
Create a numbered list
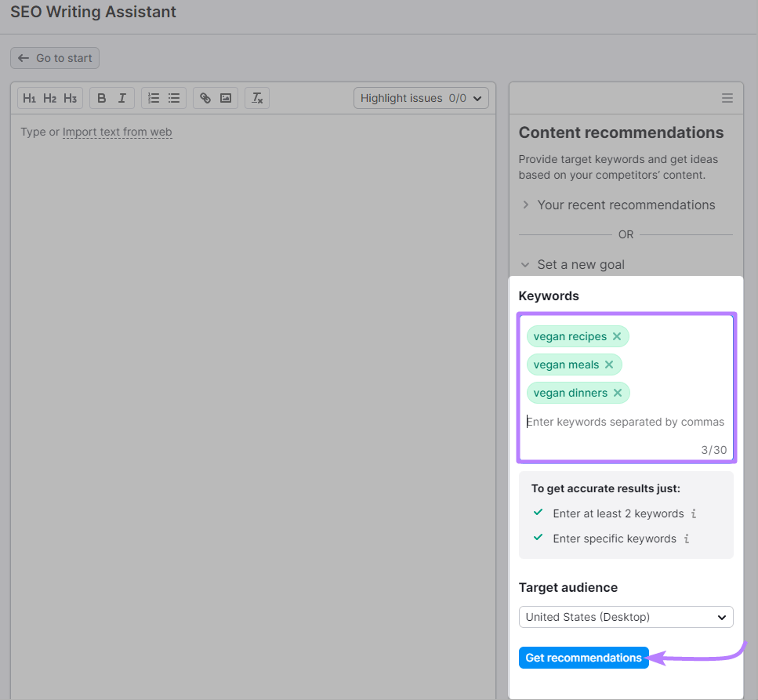click(x=153, y=97)
